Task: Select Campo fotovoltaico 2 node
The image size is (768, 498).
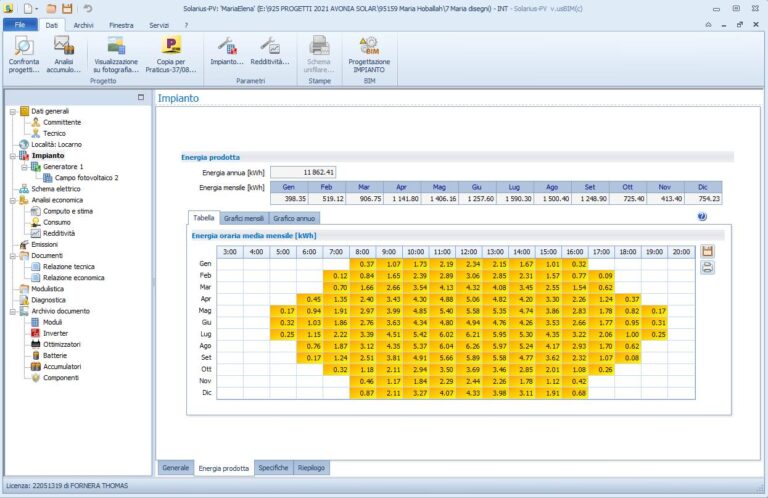Action: click(x=86, y=178)
